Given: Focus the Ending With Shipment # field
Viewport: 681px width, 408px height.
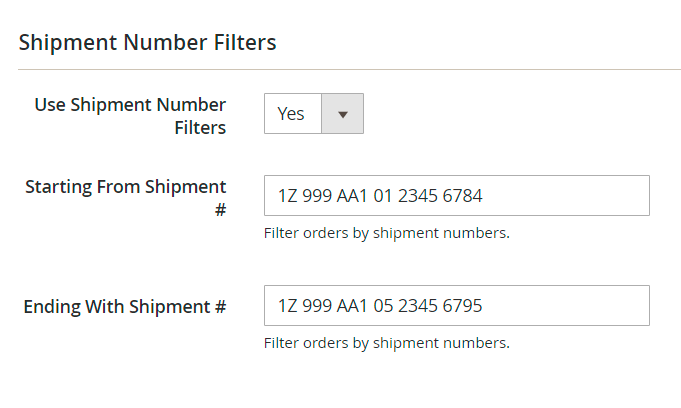Looking at the screenshot, I should tap(456, 306).
